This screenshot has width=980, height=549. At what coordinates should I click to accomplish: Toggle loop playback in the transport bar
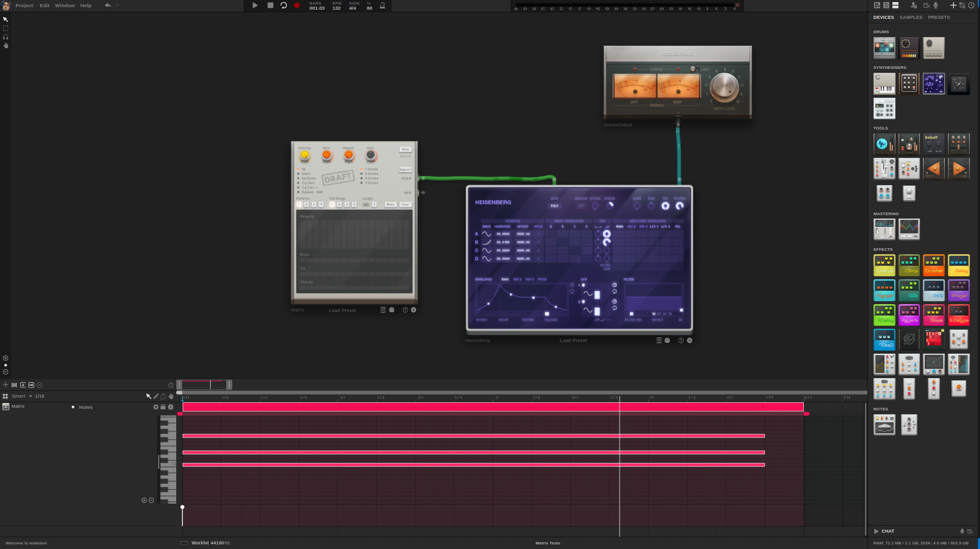pos(284,6)
